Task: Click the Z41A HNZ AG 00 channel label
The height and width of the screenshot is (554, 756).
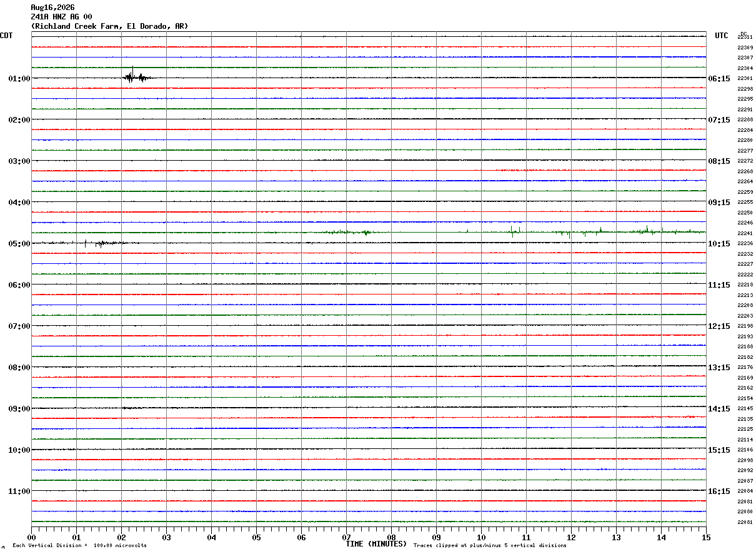Action: (61, 17)
